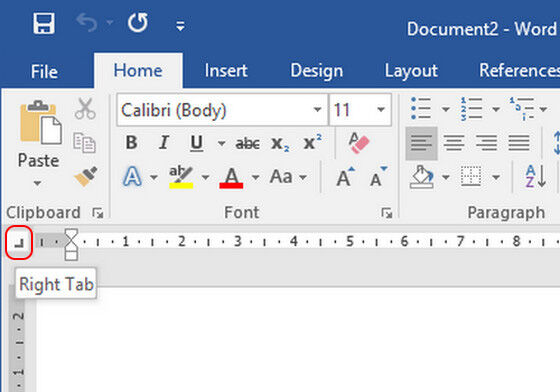Align text right
The width and height of the screenshot is (560, 392).
pyautogui.click(x=486, y=143)
